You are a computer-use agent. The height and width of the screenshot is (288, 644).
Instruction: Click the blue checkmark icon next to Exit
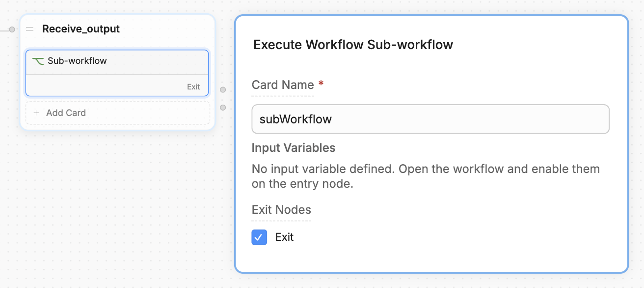[259, 237]
